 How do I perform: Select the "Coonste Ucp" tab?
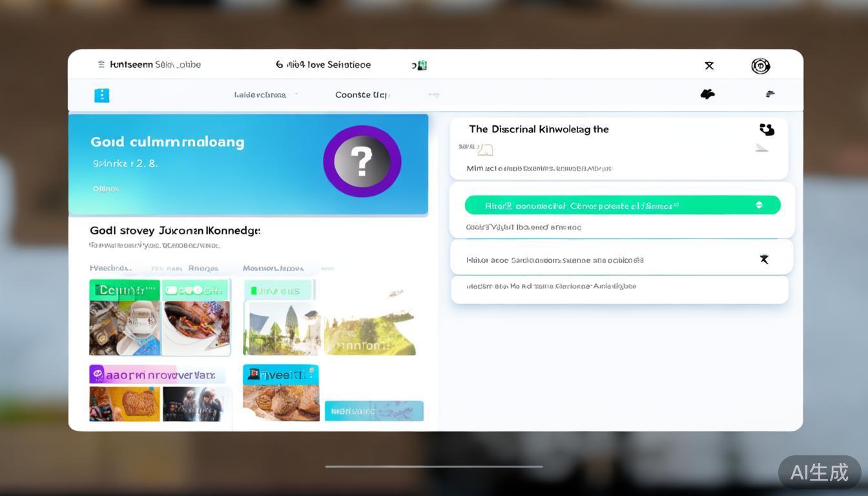point(362,95)
